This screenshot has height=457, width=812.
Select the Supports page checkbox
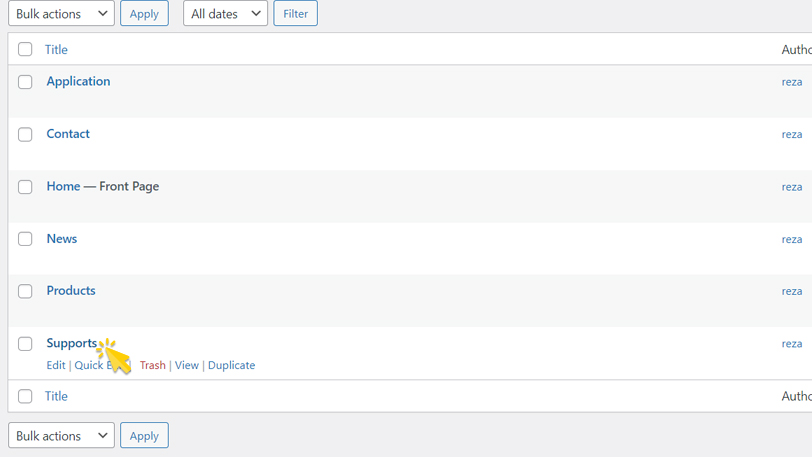pyautogui.click(x=25, y=344)
